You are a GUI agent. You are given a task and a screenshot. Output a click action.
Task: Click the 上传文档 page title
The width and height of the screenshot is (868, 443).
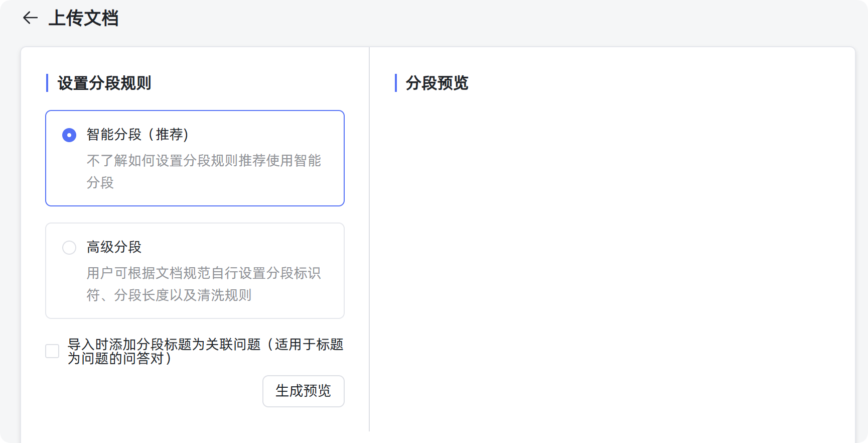(x=83, y=18)
